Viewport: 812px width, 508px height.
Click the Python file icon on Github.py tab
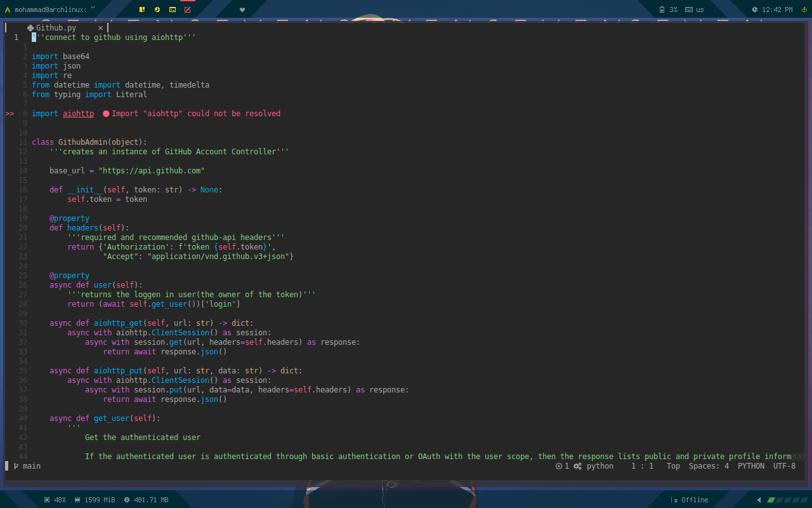(30, 28)
